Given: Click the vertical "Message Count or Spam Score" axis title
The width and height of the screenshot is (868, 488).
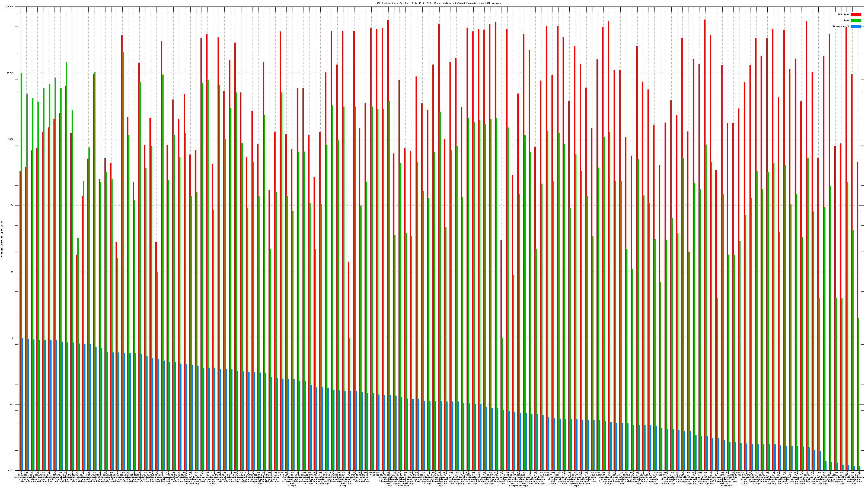Looking at the screenshot, I should (2, 239).
